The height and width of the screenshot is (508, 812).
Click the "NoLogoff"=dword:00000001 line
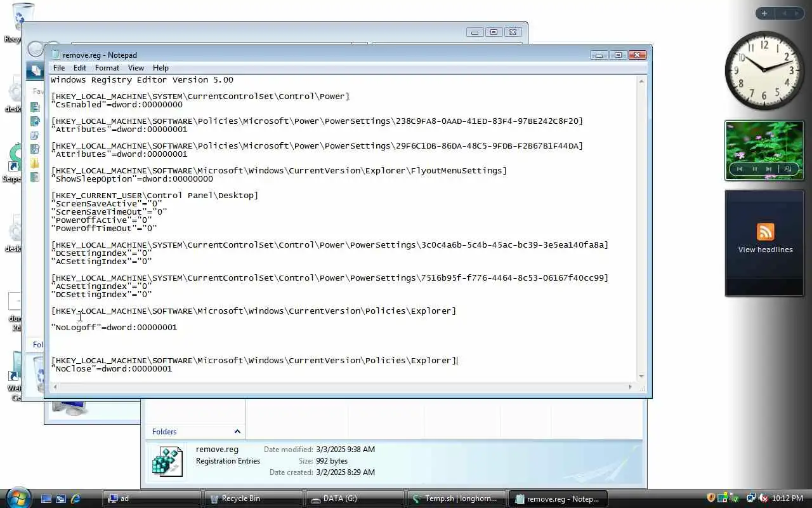coord(114,328)
